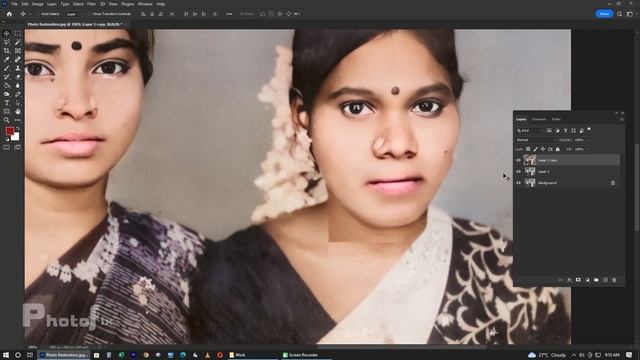This screenshot has width=640, height=360.
Task: Switch to the Paths tab
Action: pos(556,119)
